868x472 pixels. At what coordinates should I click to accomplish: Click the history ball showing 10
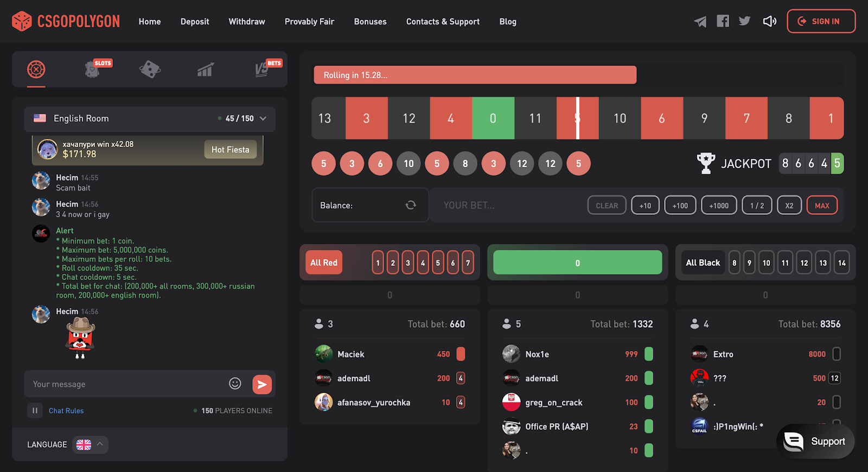click(x=409, y=163)
